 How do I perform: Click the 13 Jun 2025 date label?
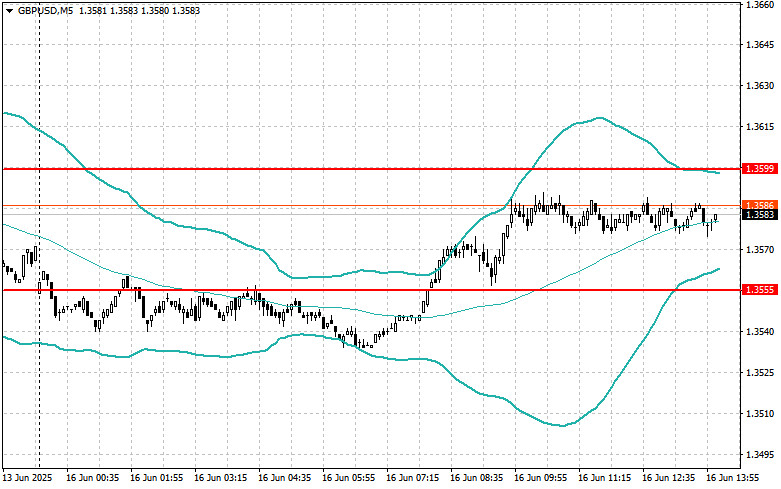(27, 478)
